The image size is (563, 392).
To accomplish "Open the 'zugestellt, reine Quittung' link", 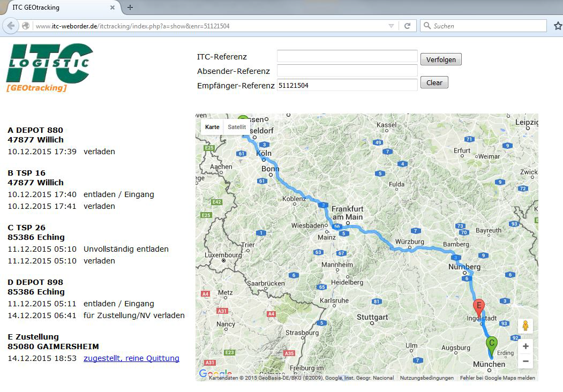I will click(x=131, y=358).
